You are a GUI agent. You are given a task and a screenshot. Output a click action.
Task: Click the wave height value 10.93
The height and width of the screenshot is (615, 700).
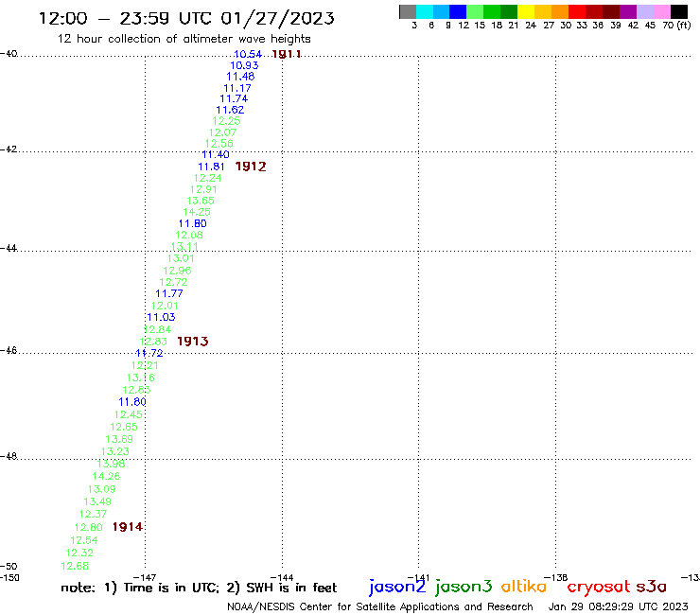244,65
